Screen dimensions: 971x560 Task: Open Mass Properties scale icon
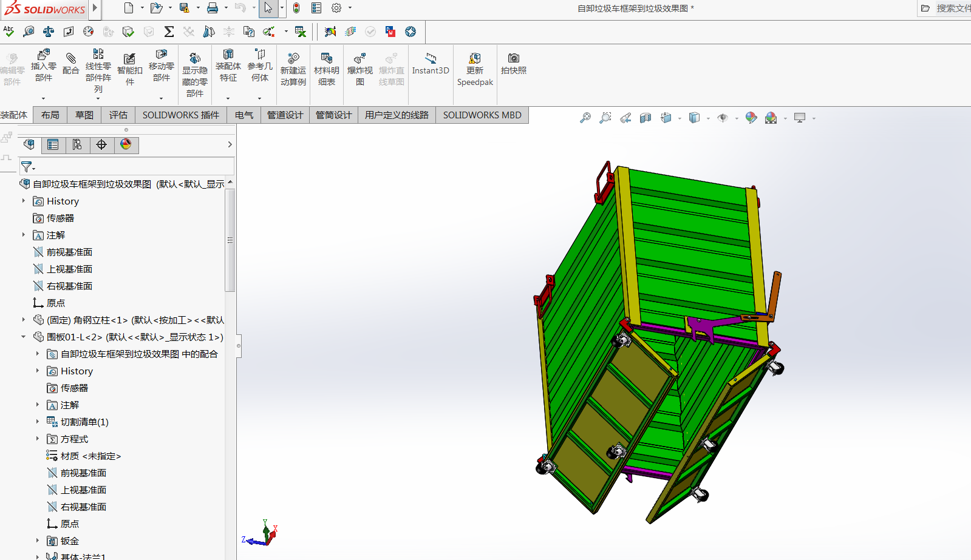(49, 31)
